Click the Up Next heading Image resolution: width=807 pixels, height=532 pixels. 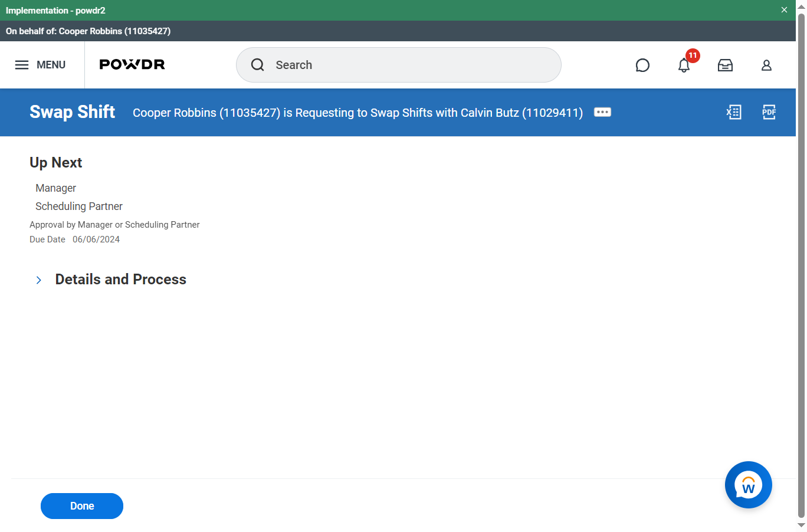(x=56, y=163)
